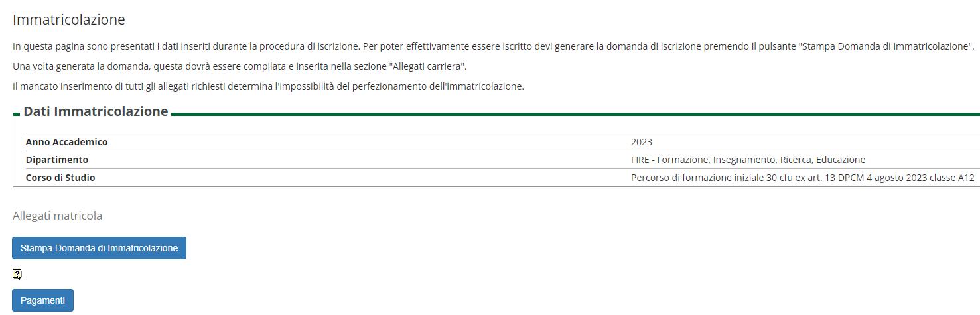Click the 2023 academic year value
Screen dimensions: 980x315
pyautogui.click(x=641, y=142)
